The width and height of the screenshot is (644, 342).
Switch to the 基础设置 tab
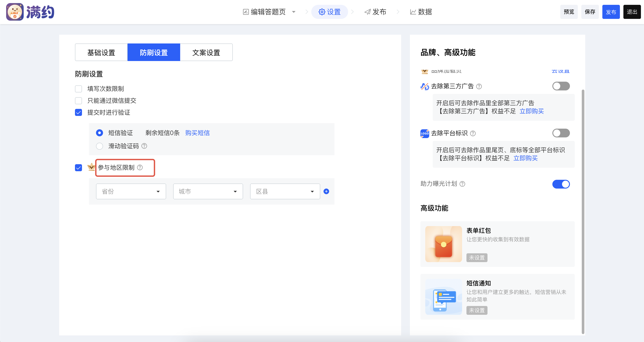click(x=101, y=52)
